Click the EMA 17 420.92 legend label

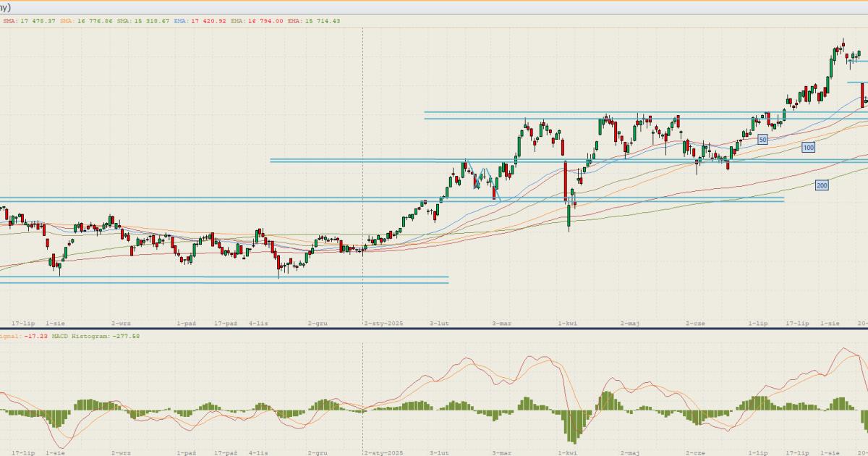click(x=200, y=21)
